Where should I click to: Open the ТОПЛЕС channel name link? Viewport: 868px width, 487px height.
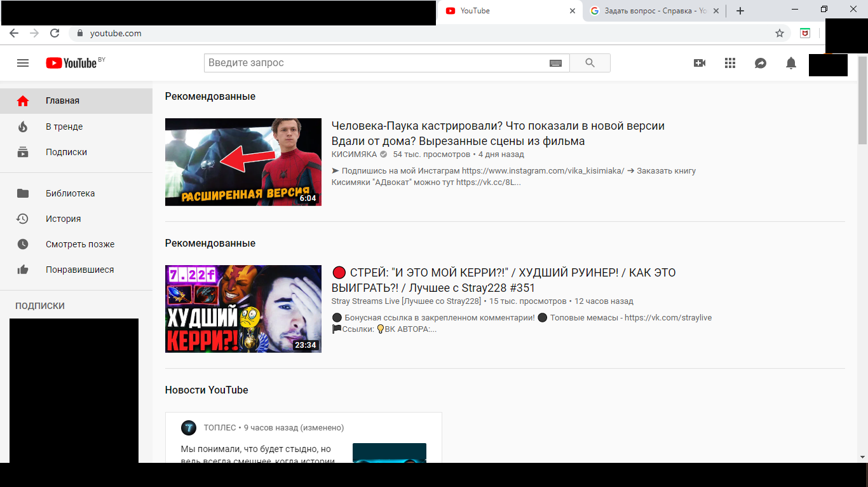coord(220,428)
